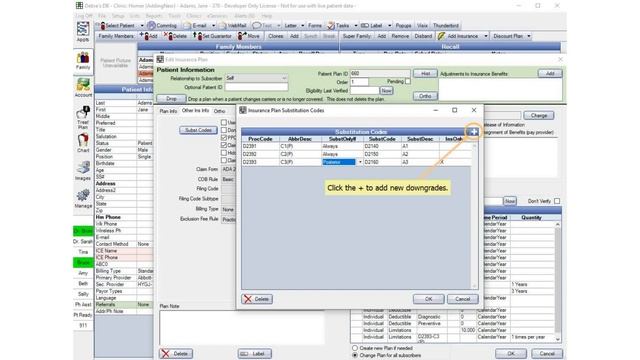Click the Drop plan button

[x=171, y=99]
